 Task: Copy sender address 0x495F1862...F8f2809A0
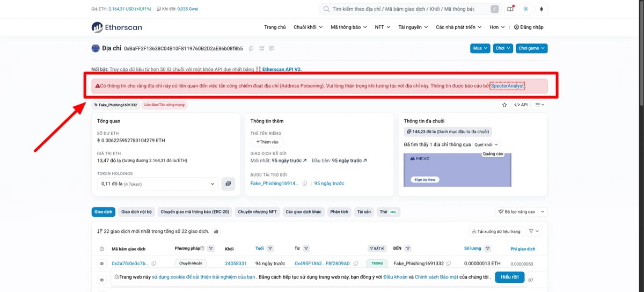tap(355, 264)
